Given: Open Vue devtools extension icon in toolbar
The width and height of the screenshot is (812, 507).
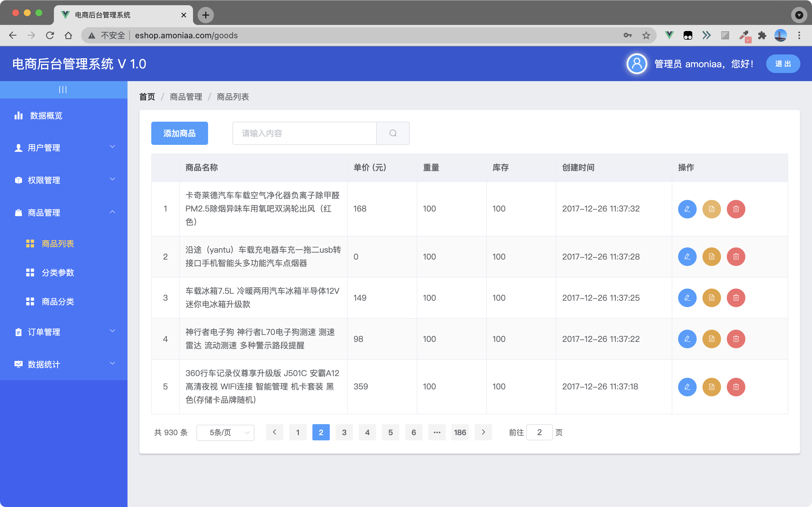Looking at the screenshot, I should (669, 36).
